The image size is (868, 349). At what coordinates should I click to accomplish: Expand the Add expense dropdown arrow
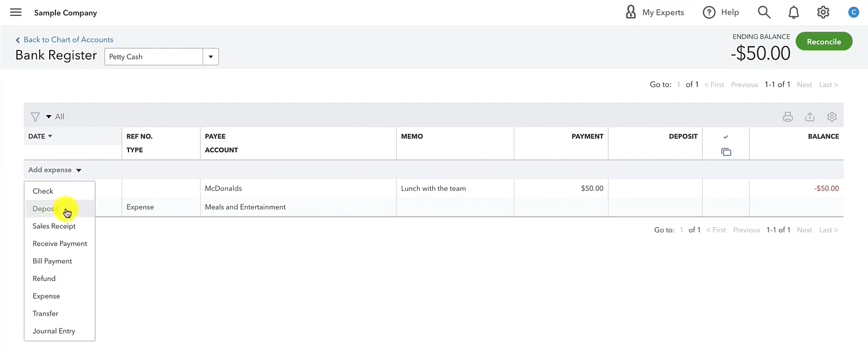coord(79,171)
